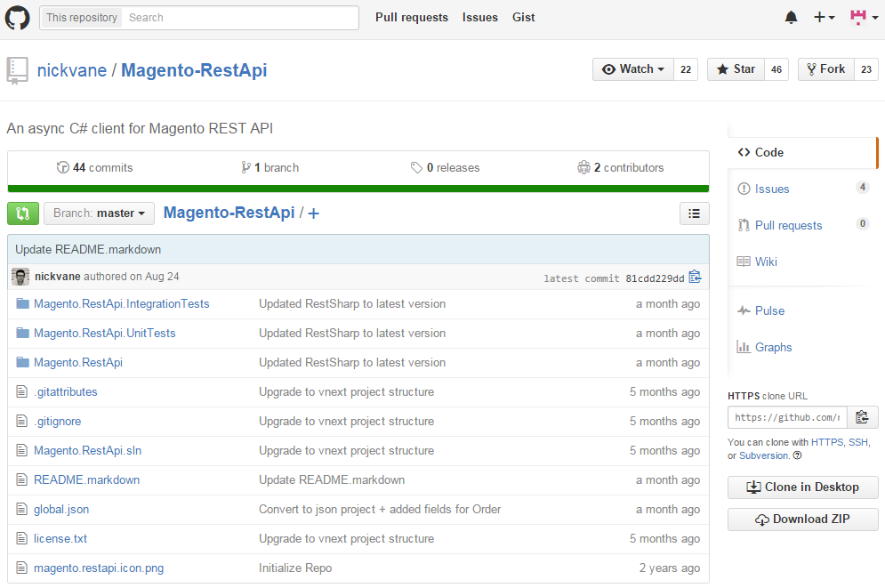The image size is (885, 588).
Task: Select the Code tab in the sidebar
Action: point(802,152)
